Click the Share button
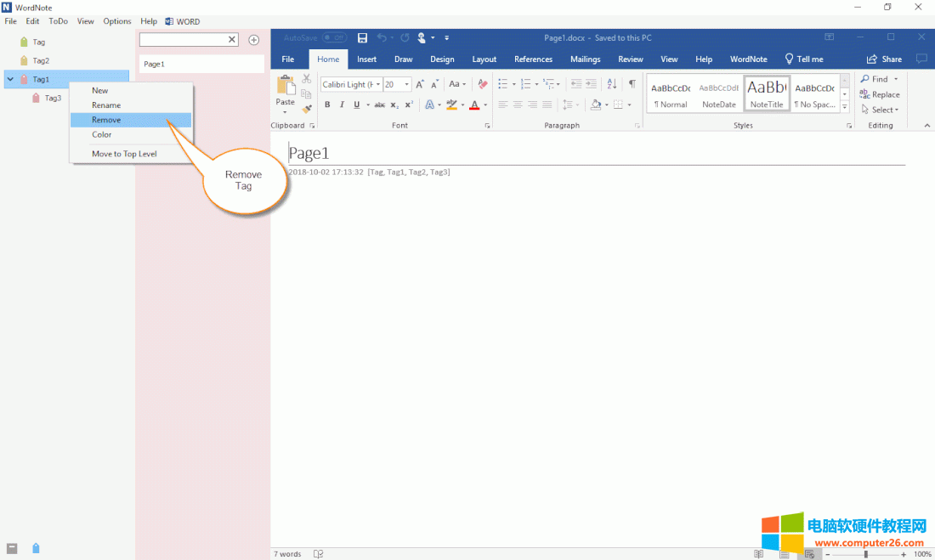Screen dimensions: 935x560 [884, 59]
